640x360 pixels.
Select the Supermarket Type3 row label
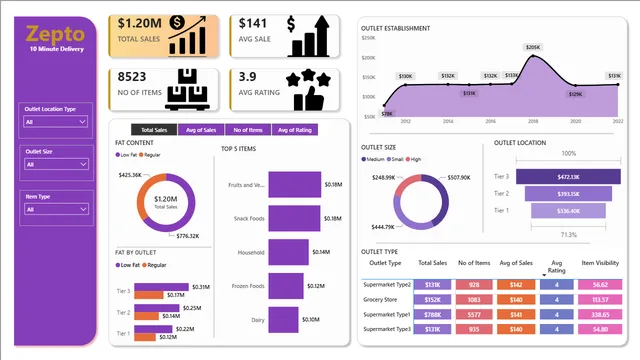click(387, 329)
